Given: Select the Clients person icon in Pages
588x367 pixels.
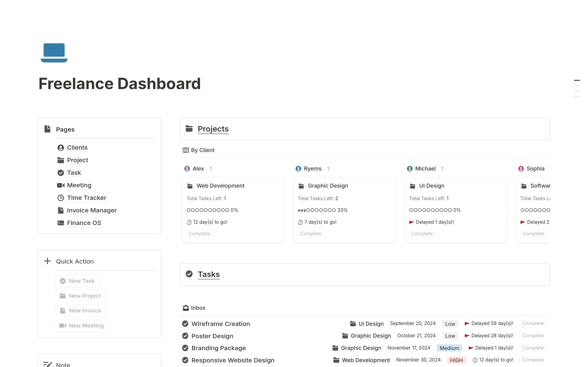Looking at the screenshot, I should click(x=61, y=147).
